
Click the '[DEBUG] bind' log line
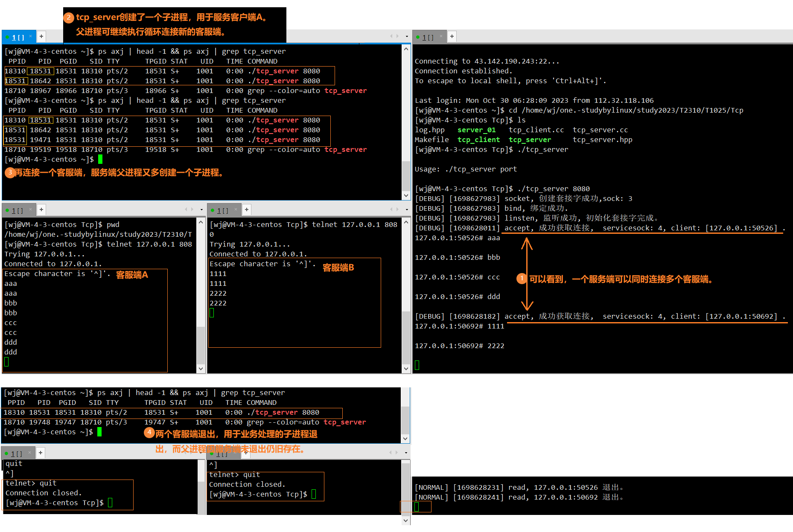492,208
